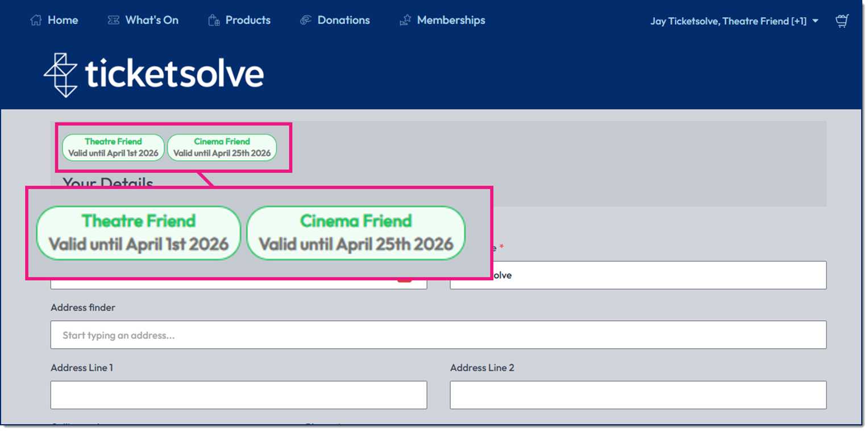Click the What's On ticket icon
Image resolution: width=868 pixels, height=431 pixels.
pyautogui.click(x=114, y=20)
